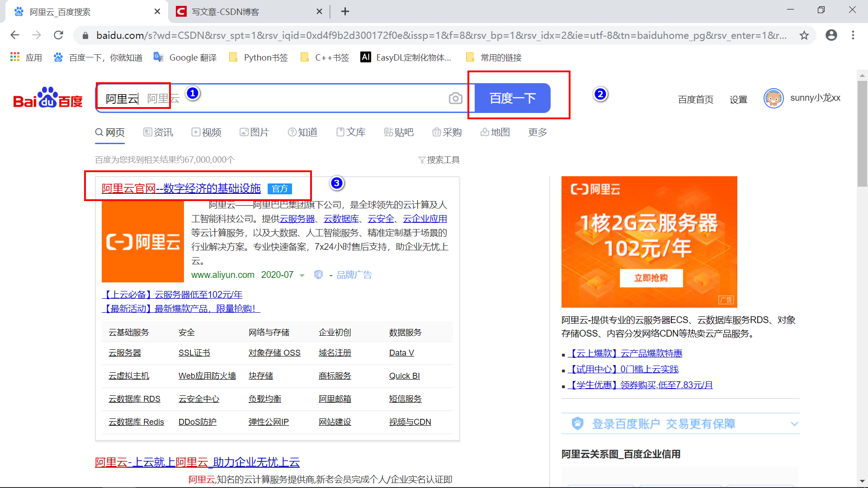Select the 资讯 search category
Screen dimensions: 868x488
pos(158,132)
